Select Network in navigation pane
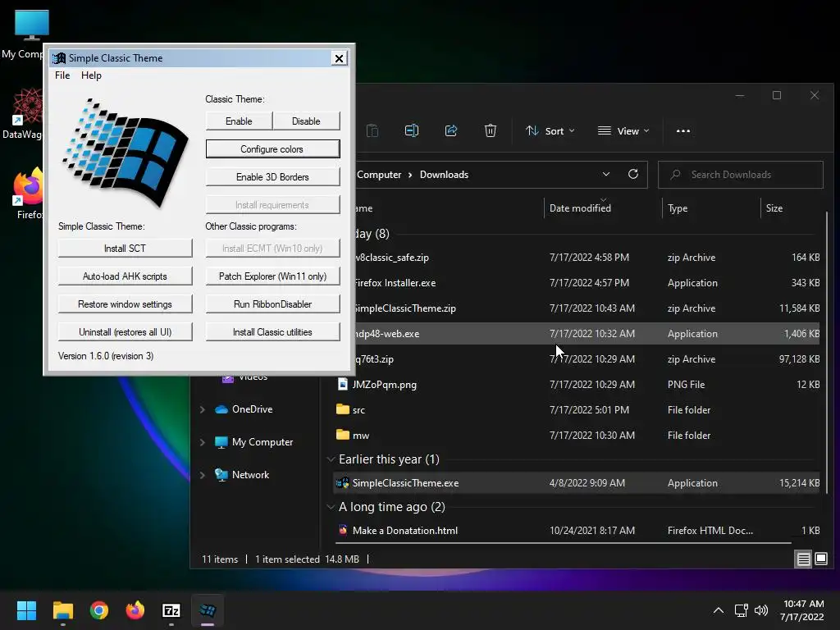 pyautogui.click(x=250, y=475)
